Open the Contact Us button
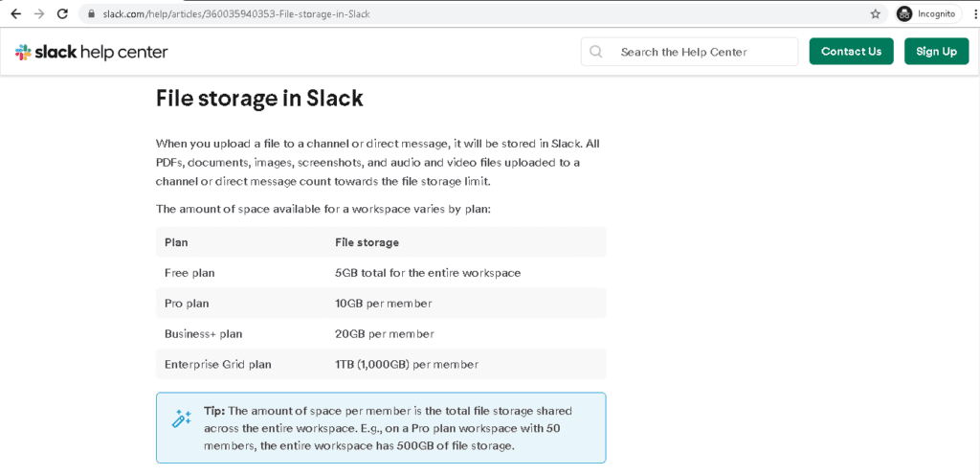 pyautogui.click(x=851, y=52)
